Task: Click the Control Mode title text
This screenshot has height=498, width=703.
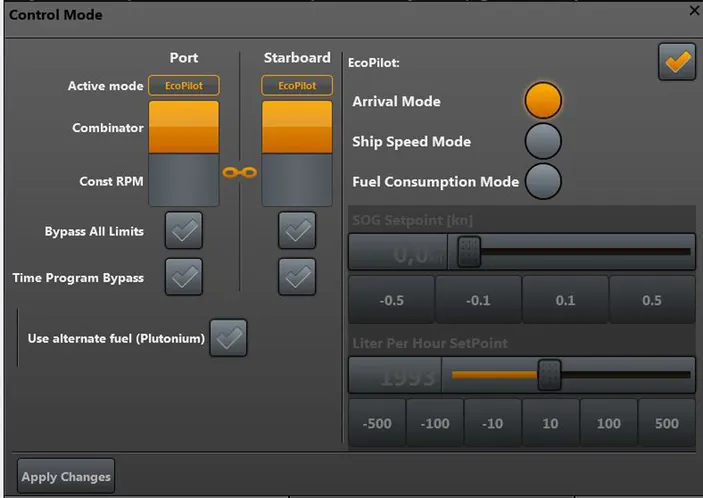Action: pos(56,15)
